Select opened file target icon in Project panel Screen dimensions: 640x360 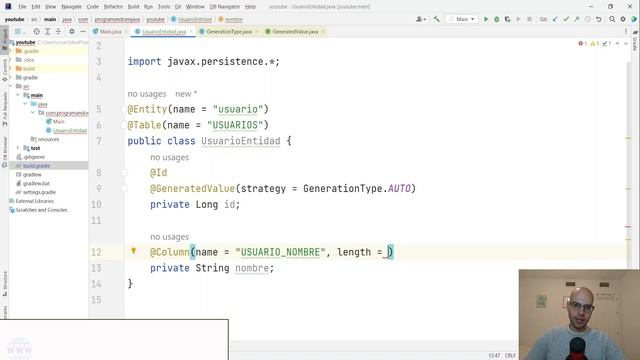(x=36, y=31)
